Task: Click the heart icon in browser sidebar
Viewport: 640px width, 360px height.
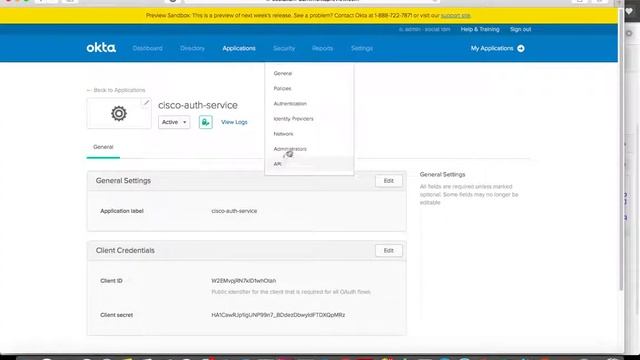Action: coord(629,11)
